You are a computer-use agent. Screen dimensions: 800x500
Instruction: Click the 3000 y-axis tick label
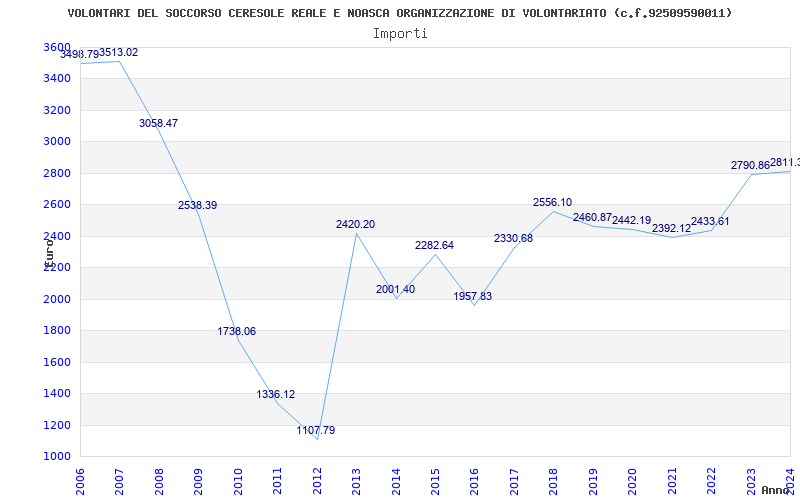pos(57,141)
